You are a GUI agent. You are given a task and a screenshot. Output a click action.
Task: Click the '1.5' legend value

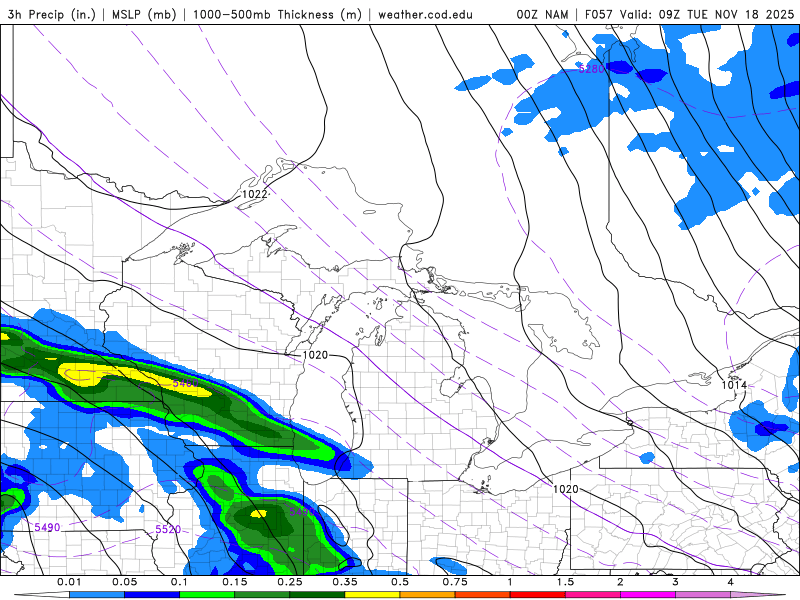point(565,582)
